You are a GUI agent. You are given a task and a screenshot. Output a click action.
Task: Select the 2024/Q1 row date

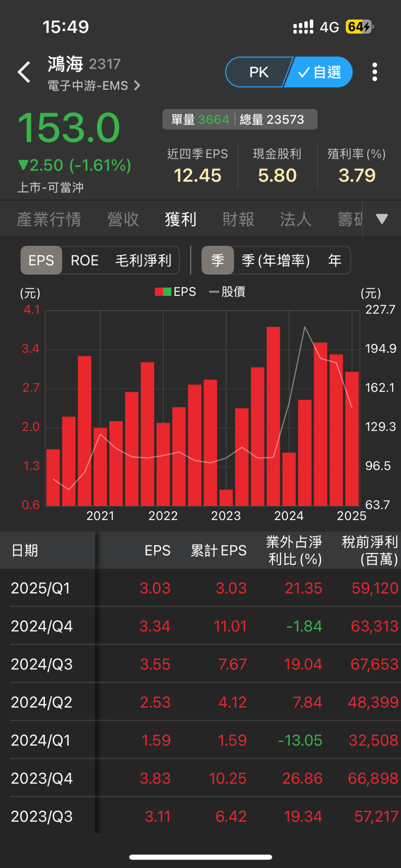(x=40, y=740)
